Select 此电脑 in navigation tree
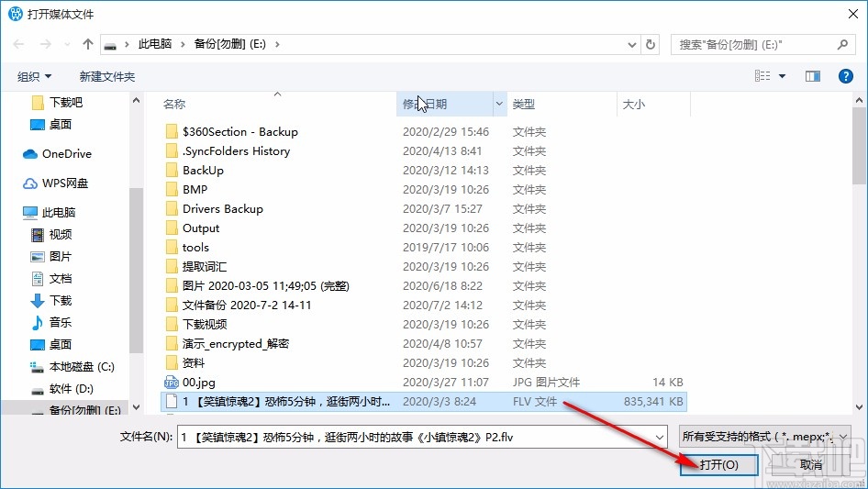Viewport: 868px width, 489px height. (x=50, y=213)
